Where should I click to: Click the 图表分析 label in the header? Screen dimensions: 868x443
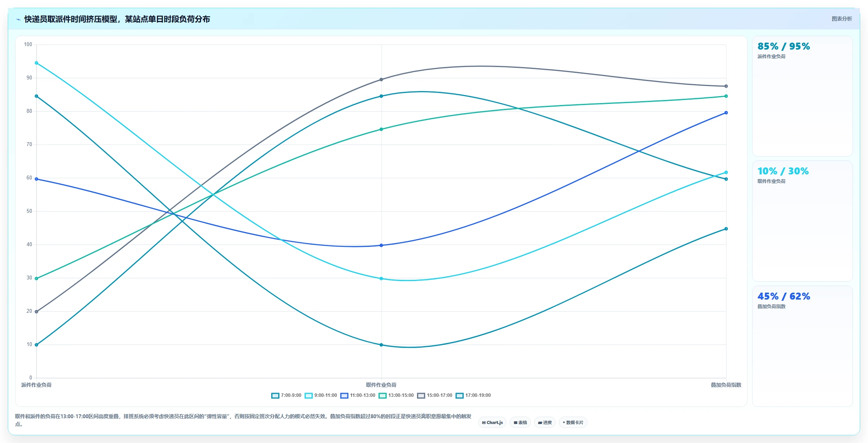pos(842,19)
